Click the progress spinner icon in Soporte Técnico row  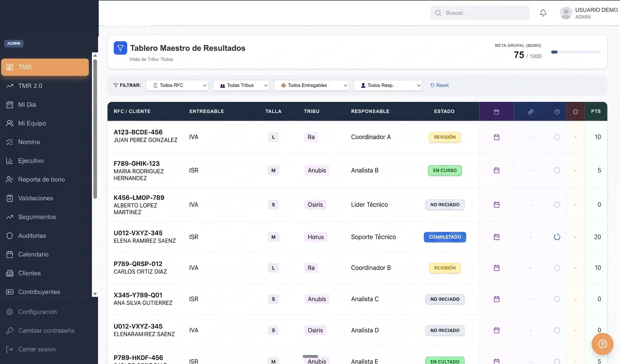tap(557, 237)
